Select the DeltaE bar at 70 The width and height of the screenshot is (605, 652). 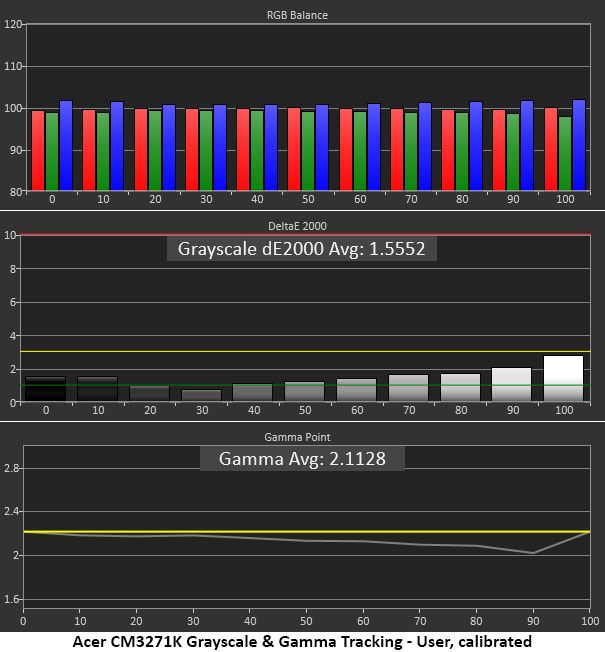tap(408, 388)
